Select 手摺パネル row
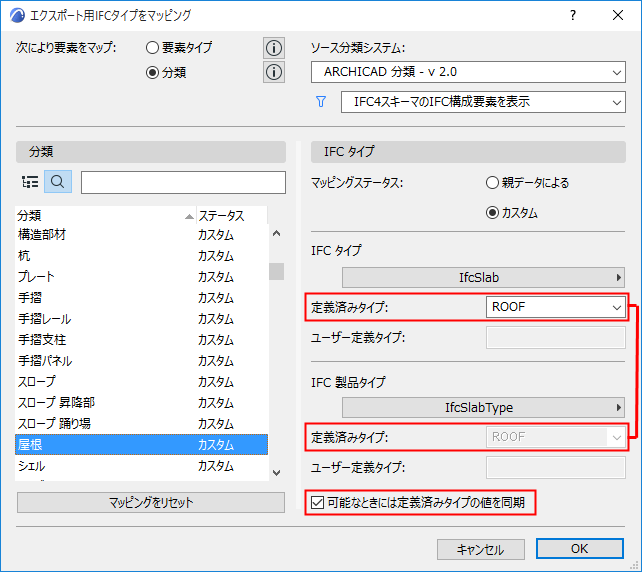 tap(141, 361)
